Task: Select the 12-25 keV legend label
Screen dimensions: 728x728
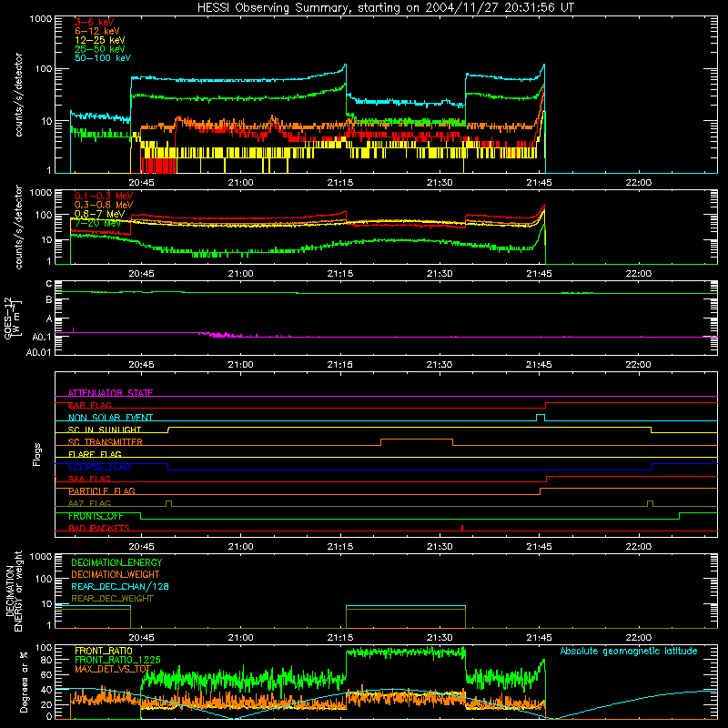Action: tap(100, 40)
